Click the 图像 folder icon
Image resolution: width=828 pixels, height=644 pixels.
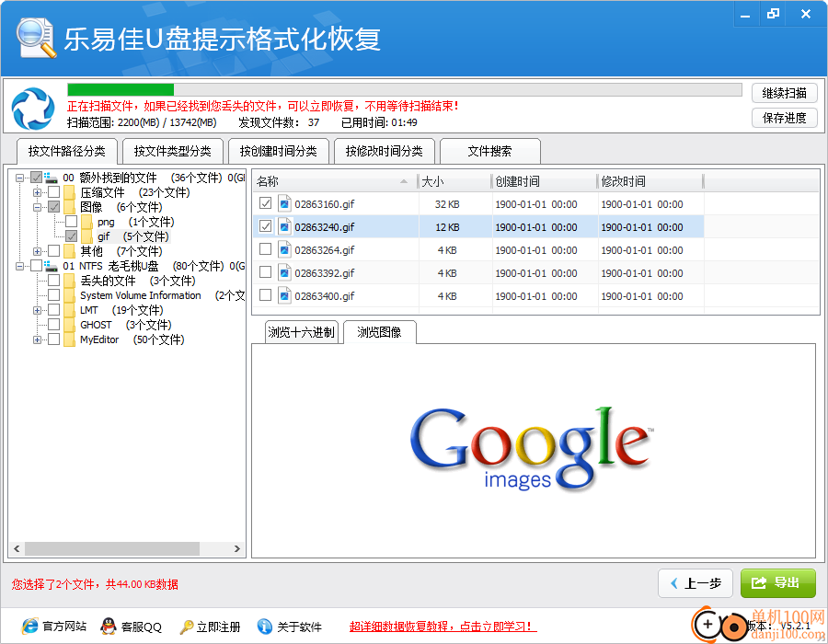(69, 207)
